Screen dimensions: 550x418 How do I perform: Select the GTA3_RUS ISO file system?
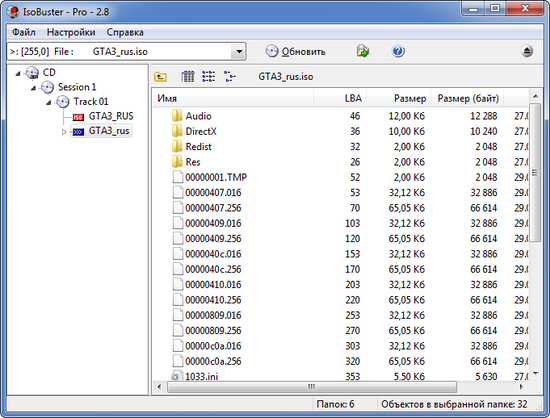tap(111, 116)
